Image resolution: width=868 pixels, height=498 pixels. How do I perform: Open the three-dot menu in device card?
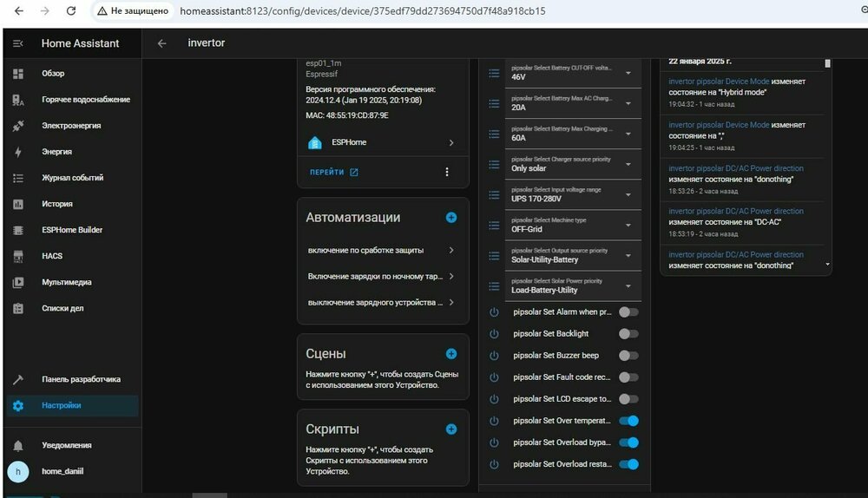pos(447,172)
